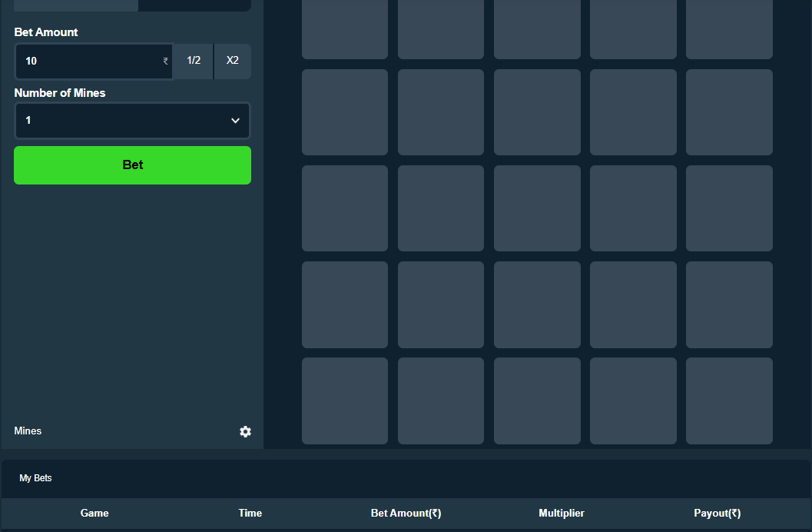
Task: Reveal the bottom-right corner tile
Action: click(729, 401)
